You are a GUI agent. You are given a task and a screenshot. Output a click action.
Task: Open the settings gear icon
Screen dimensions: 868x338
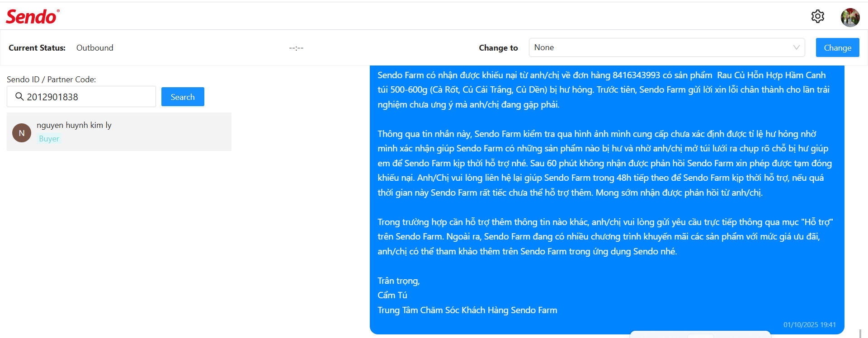click(817, 17)
